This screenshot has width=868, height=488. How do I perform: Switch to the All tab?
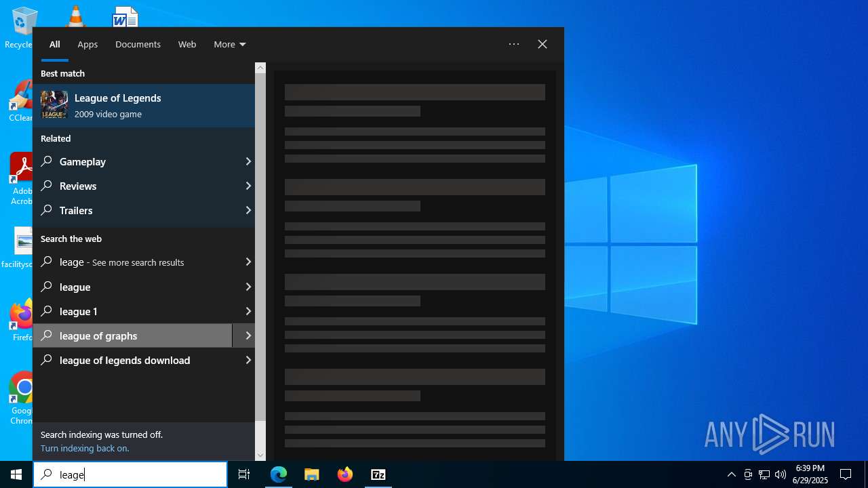tap(55, 44)
